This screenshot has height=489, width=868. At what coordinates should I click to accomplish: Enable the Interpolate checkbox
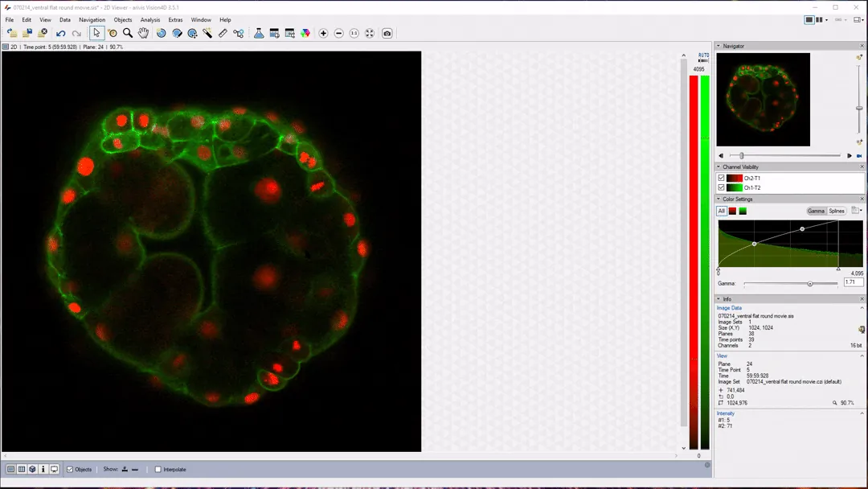tap(158, 469)
